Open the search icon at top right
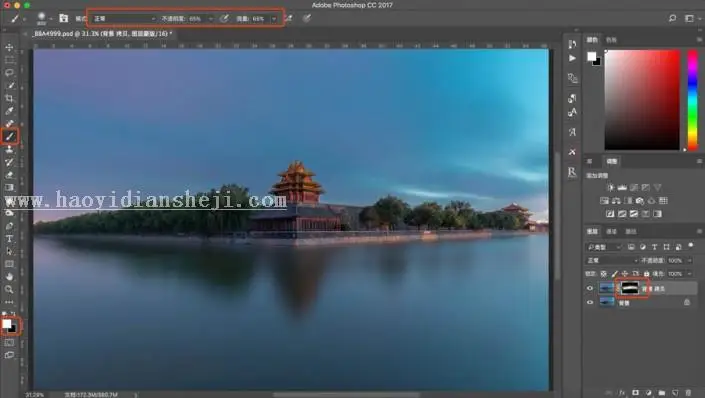705x398 pixels. click(x=672, y=18)
